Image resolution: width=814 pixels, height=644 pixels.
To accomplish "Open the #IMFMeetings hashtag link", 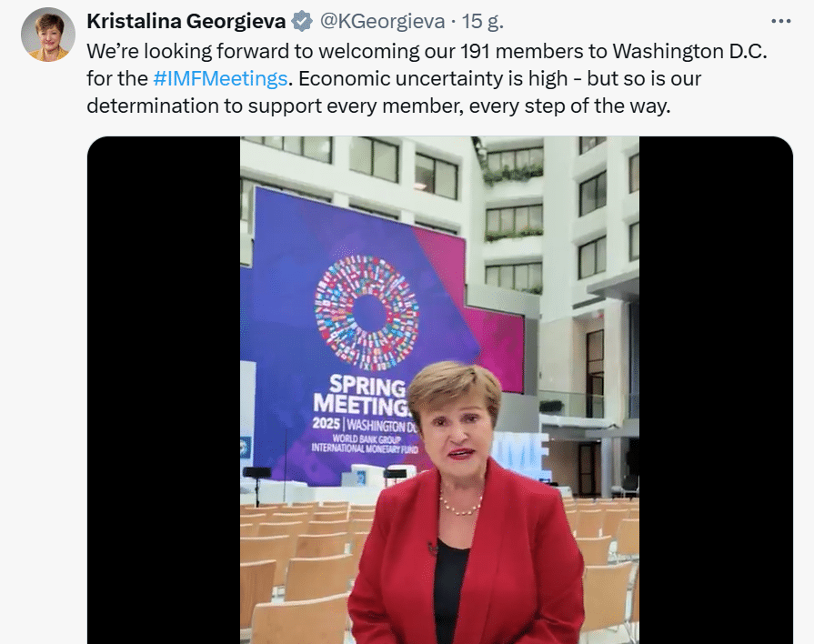I will pyautogui.click(x=220, y=79).
